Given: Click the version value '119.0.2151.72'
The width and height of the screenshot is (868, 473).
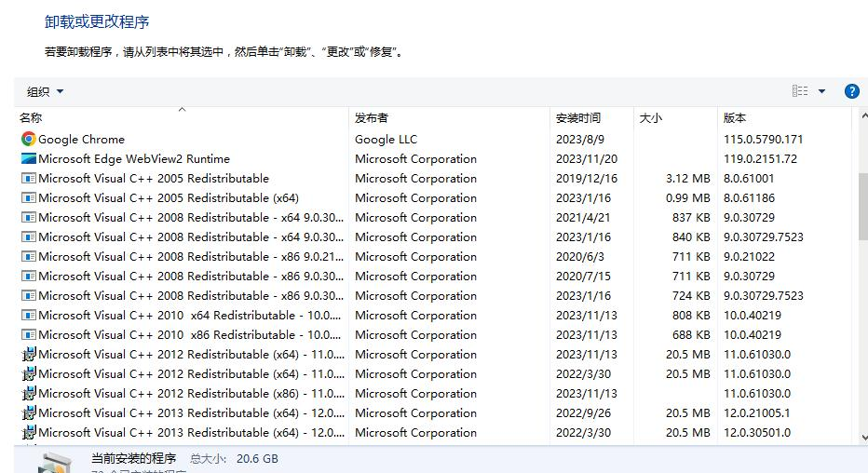Looking at the screenshot, I should coord(761,159).
